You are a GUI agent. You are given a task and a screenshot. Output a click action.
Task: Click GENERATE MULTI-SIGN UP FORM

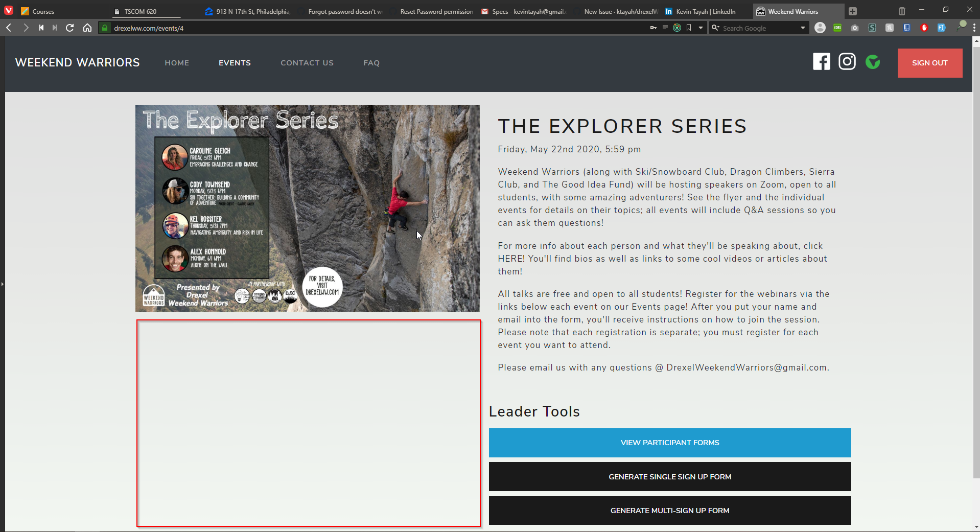(x=670, y=511)
